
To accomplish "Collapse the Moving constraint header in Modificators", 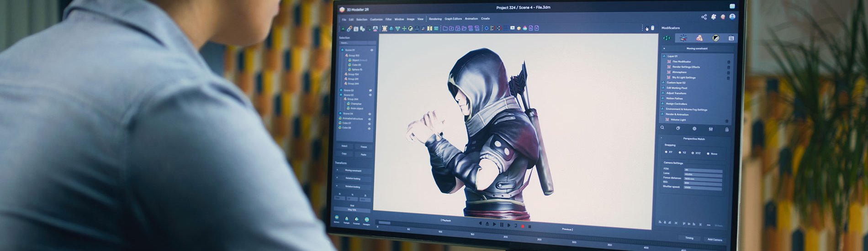I will 664,48.
